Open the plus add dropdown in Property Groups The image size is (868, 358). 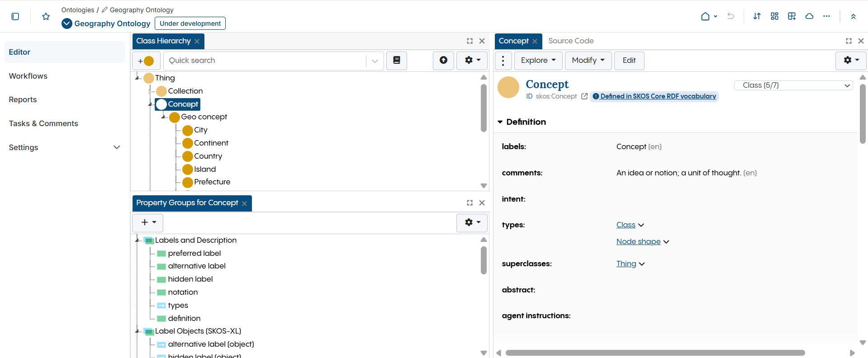coord(147,222)
